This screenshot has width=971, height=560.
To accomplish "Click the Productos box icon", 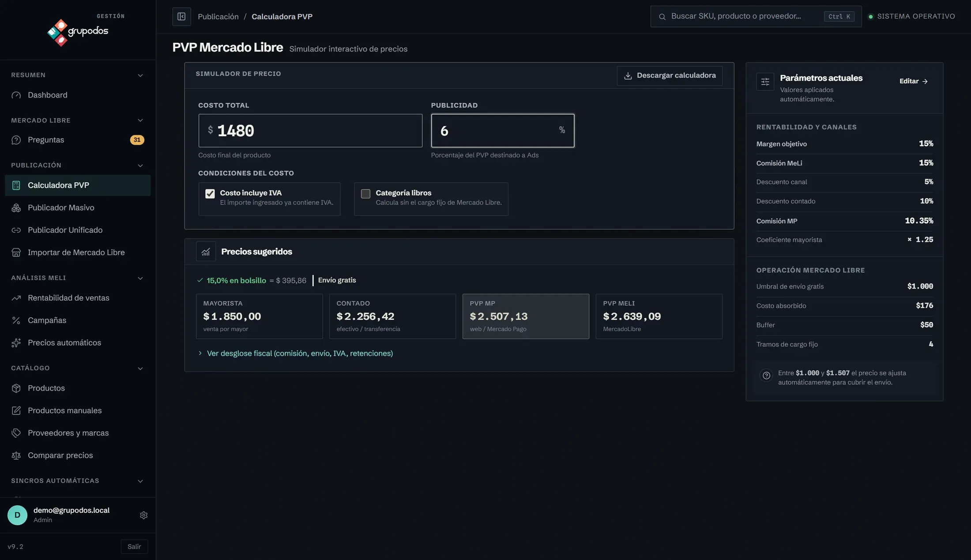I will coord(16,388).
